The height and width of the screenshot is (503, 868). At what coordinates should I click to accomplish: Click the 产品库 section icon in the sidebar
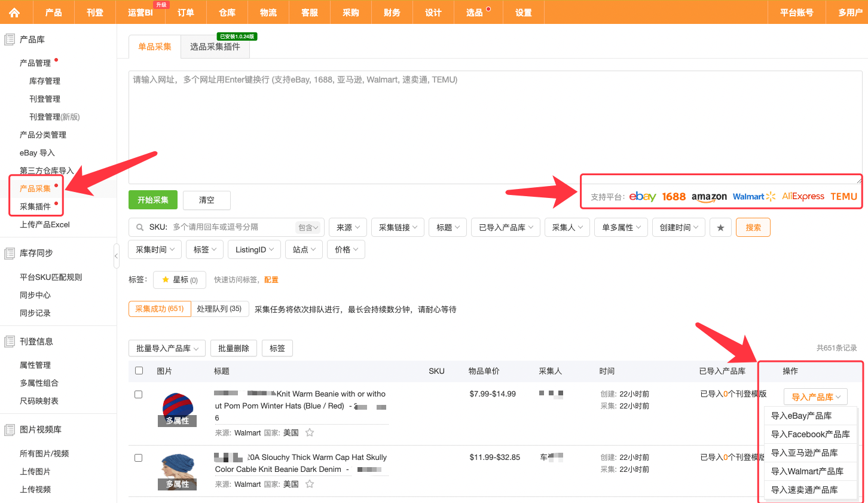coord(9,39)
